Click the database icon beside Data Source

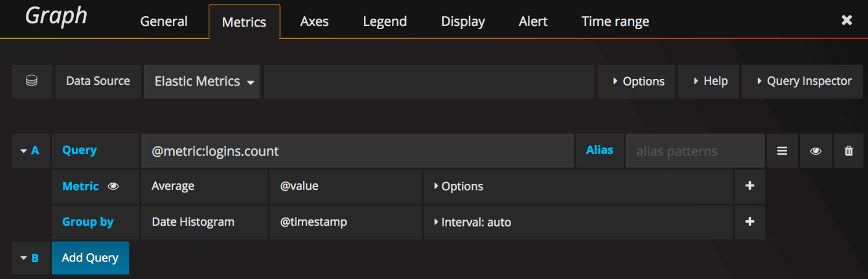32,82
